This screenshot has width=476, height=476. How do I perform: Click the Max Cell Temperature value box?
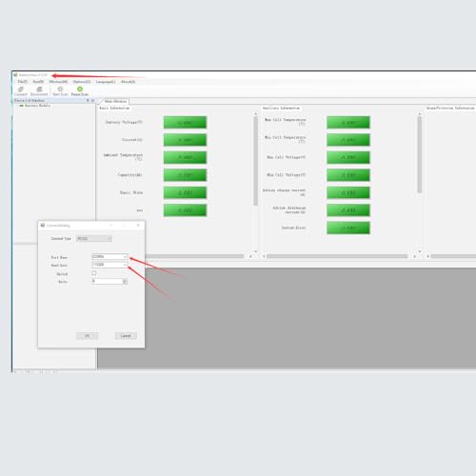[x=348, y=123]
